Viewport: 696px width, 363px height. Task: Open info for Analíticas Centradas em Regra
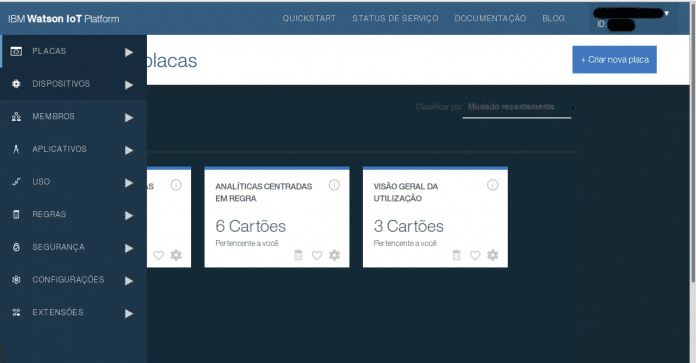click(x=334, y=185)
